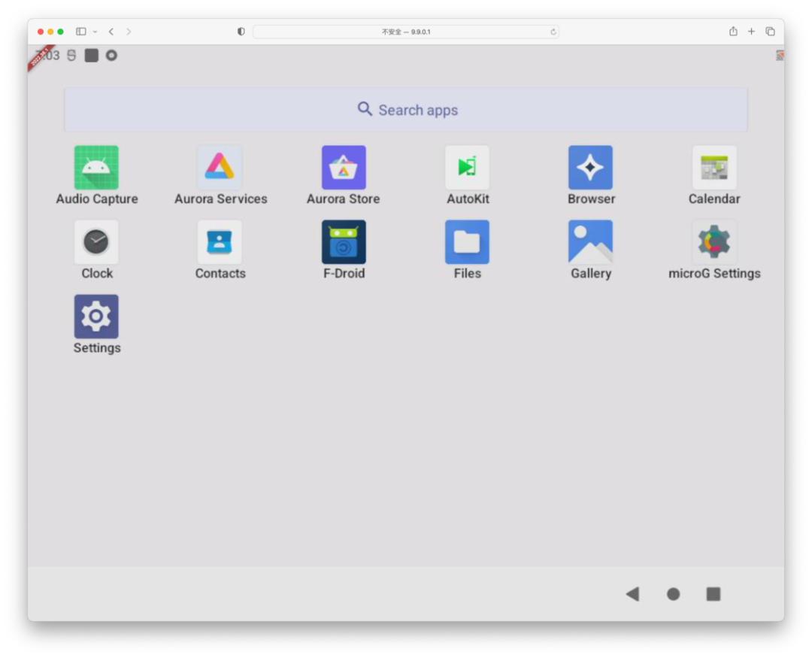Click the Search apps field
Screen dimensions: 812x658
(x=406, y=110)
